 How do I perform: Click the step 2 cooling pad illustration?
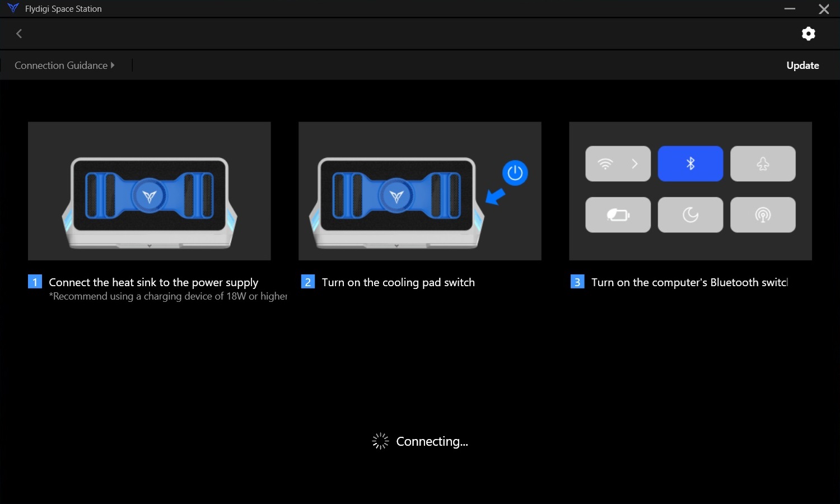(420, 191)
